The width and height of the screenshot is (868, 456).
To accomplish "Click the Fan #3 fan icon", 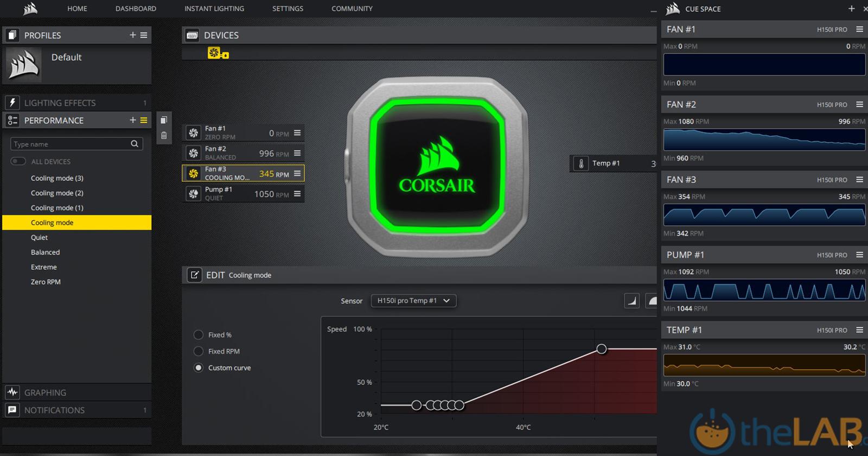I will pyautogui.click(x=193, y=173).
